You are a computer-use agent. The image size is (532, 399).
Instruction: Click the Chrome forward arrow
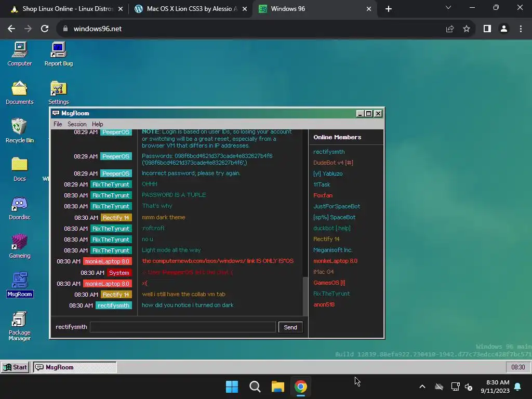[28, 29]
